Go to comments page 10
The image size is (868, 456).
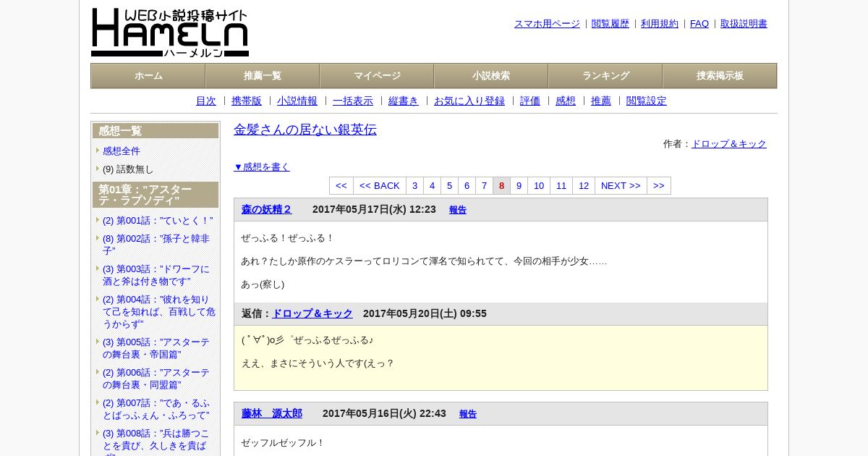(539, 186)
